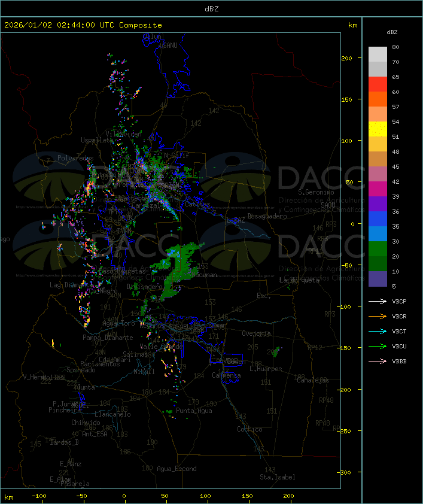The width and height of the screenshot is (423, 504).
Task: Click the Pampa_Diamante map label
Action: [108, 338]
